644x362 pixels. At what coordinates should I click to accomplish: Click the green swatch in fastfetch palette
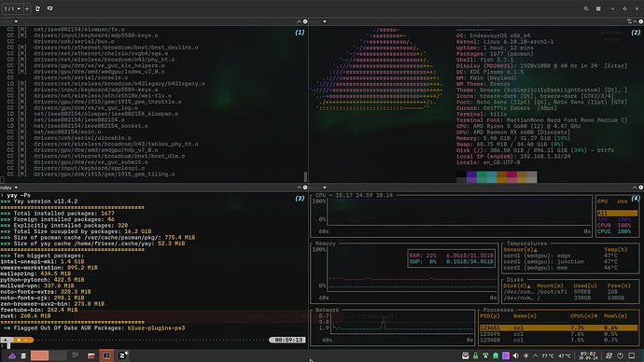click(x=482, y=177)
